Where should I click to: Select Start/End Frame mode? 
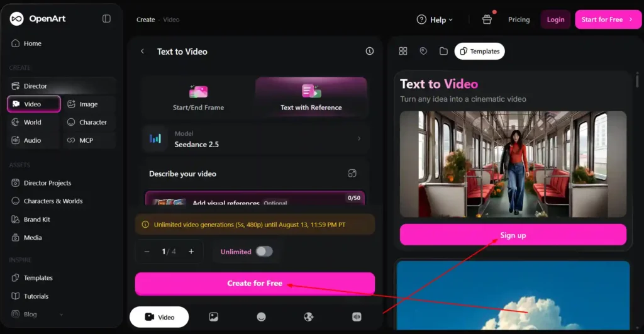pyautogui.click(x=198, y=97)
